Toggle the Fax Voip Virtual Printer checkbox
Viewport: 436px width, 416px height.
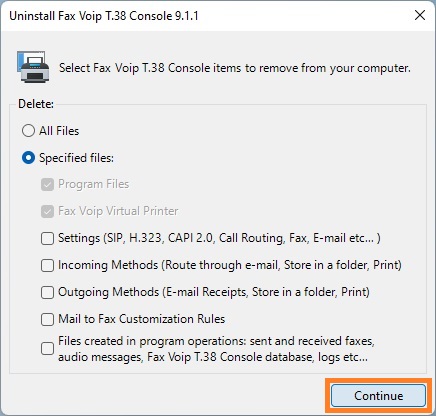pos(47,211)
